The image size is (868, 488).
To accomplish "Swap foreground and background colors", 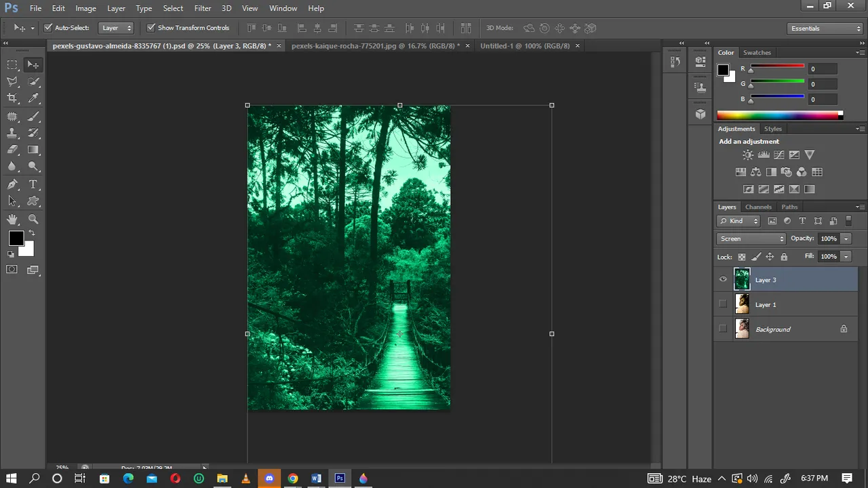I will 31,233.
